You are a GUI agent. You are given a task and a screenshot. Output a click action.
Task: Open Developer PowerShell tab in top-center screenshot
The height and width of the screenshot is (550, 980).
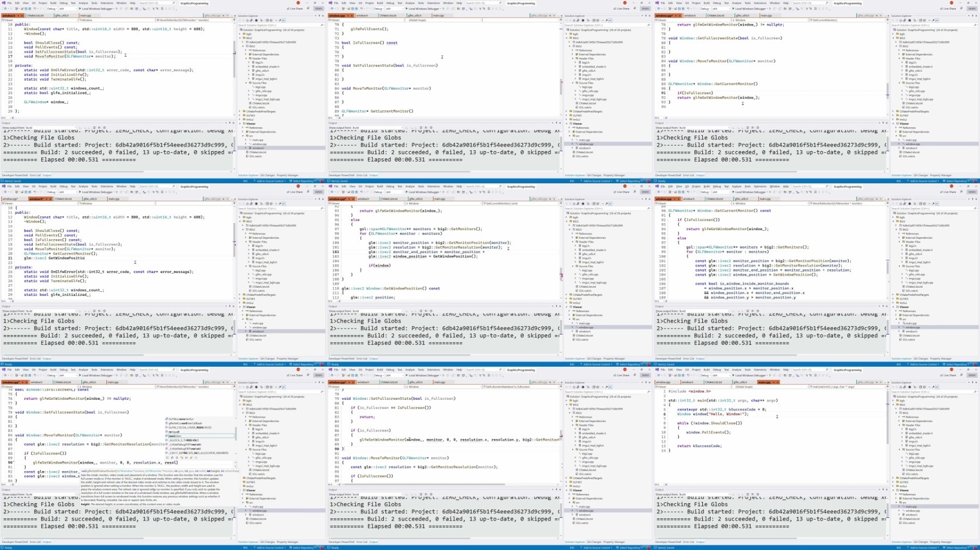pos(341,175)
